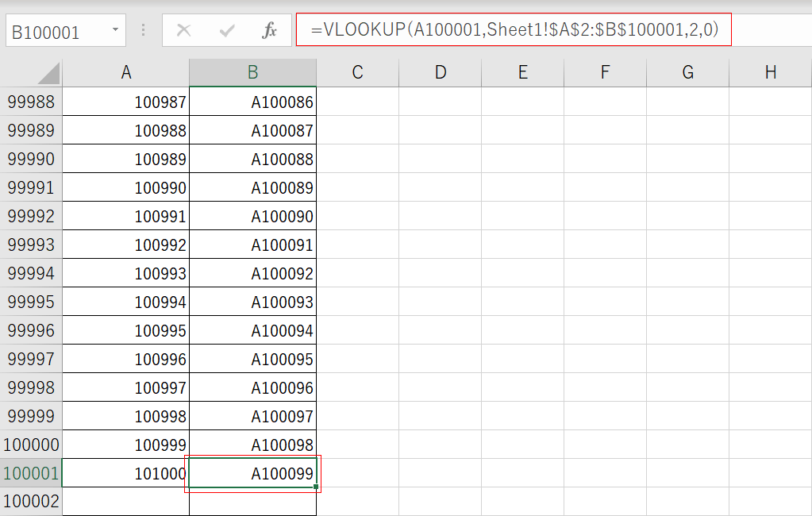Select row header 100002

[31, 502]
